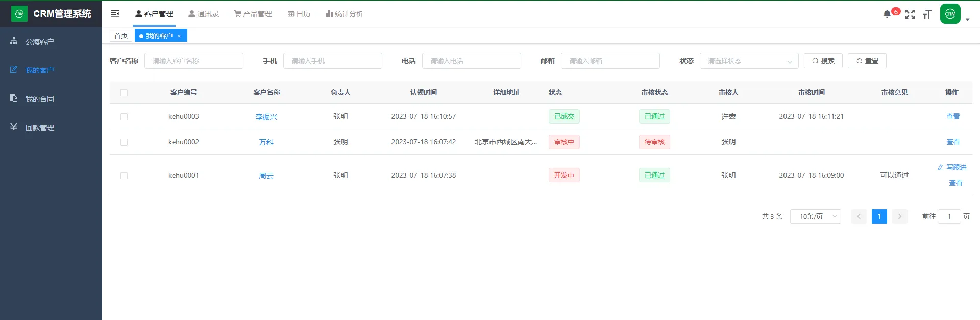Screen dimensions: 980x320
Task: Click the 开发中 status tag
Action: (x=564, y=175)
